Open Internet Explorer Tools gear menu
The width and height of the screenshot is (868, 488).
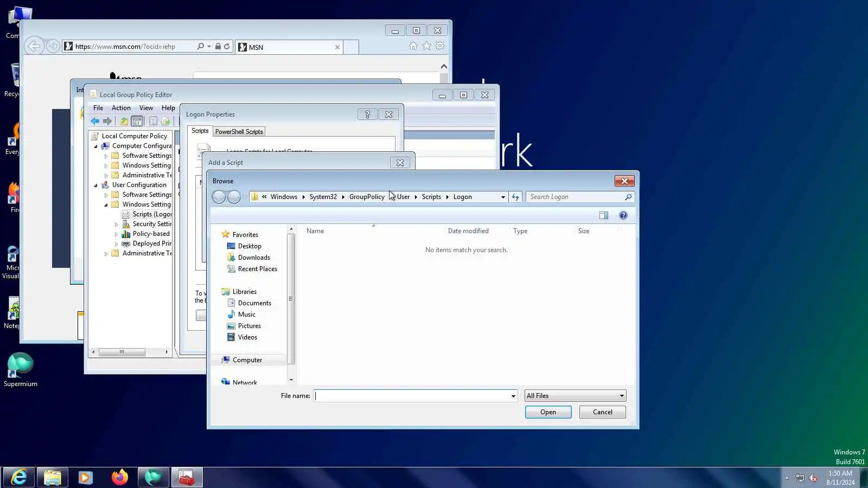click(x=440, y=46)
